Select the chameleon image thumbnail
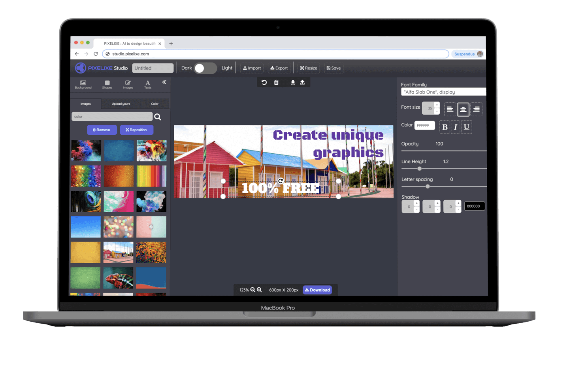The width and height of the screenshot is (569, 392). point(119,278)
